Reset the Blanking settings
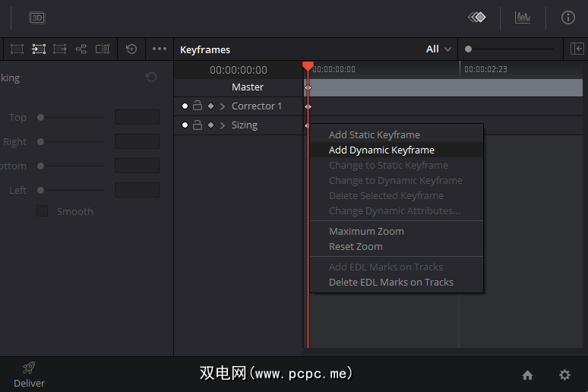The image size is (588, 392). [151, 77]
